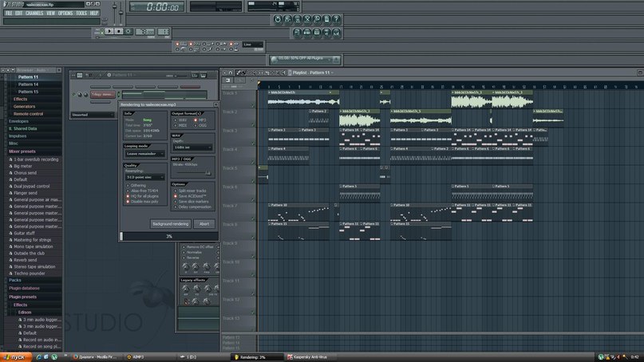The image size is (644, 362).
Task: Click the draw pencil tool in Playlist toolbar
Action: [239, 73]
